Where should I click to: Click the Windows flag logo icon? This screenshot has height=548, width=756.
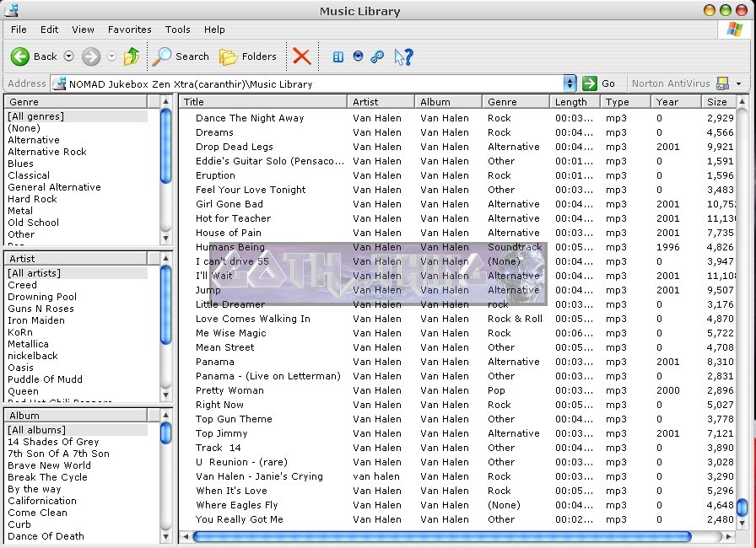coord(735,30)
